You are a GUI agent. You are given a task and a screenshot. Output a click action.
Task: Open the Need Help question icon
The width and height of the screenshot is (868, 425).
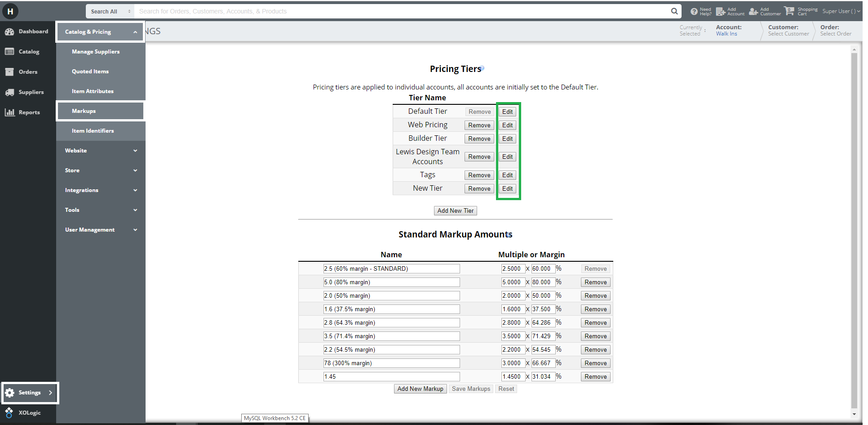[x=694, y=12]
